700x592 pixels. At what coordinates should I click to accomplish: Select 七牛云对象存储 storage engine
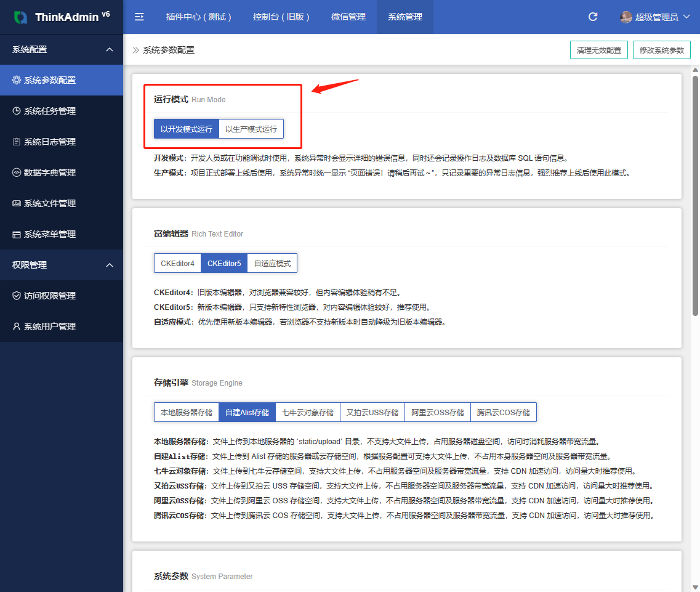(x=308, y=413)
